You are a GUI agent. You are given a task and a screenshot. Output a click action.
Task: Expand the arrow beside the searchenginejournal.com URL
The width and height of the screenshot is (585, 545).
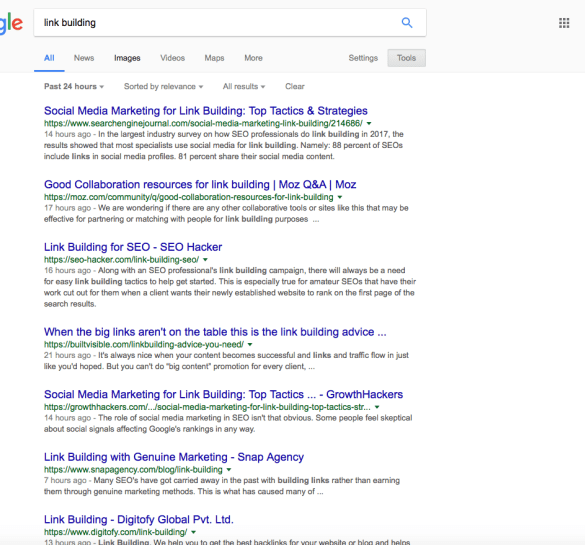pyautogui.click(x=369, y=123)
